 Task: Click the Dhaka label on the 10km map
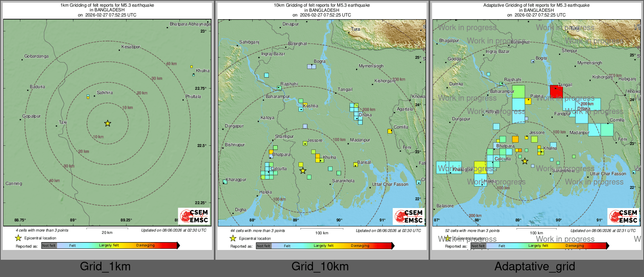click(x=365, y=115)
